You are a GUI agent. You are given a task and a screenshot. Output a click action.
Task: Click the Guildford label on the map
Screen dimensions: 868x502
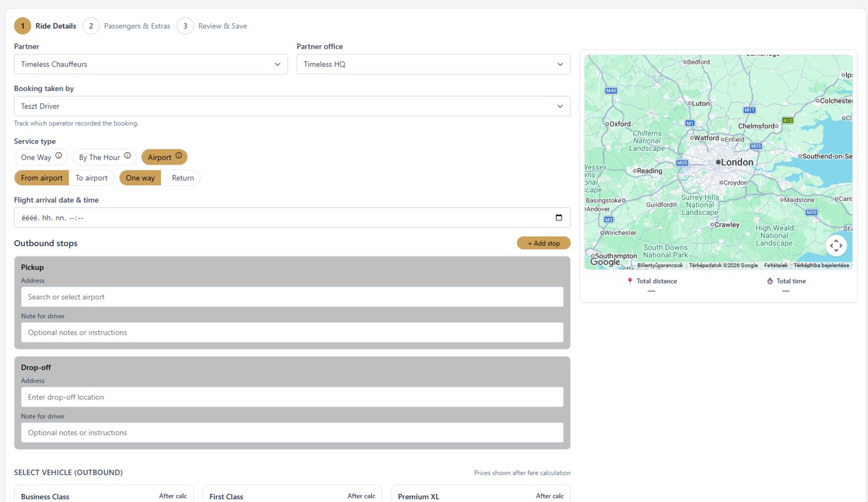[x=659, y=204]
